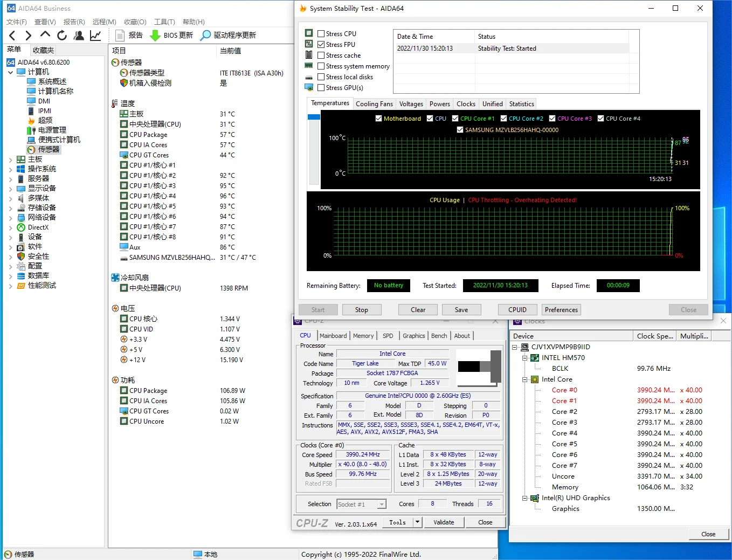The height and width of the screenshot is (560, 732).
Task: Open the Tools dropdown arrow in CPU-Z
Action: [417, 522]
